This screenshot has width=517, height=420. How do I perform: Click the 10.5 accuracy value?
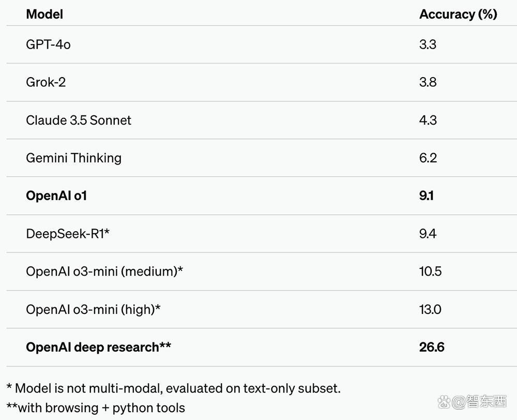430,272
